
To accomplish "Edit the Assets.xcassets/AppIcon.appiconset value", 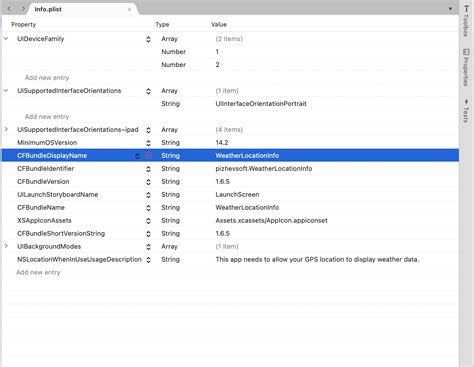I will coord(271,220).
